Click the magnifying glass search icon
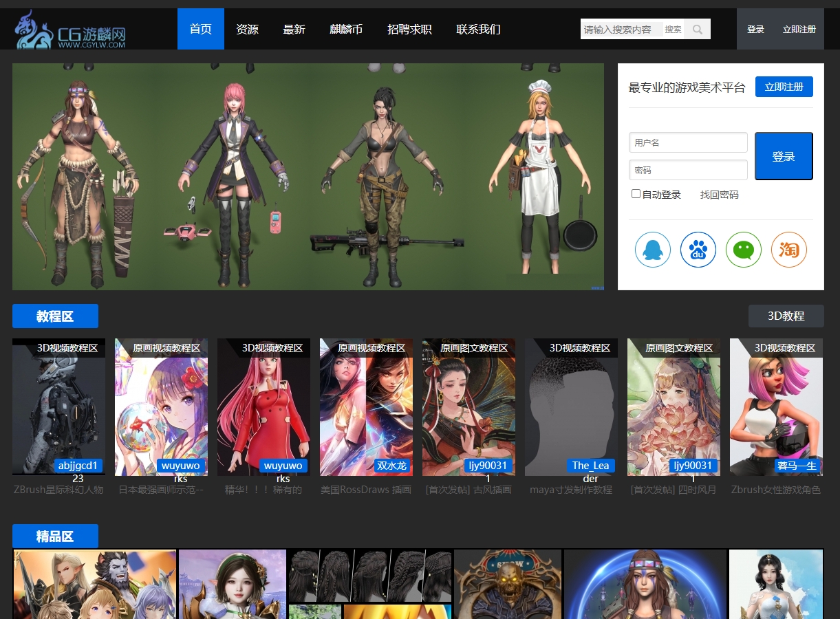 pos(698,30)
